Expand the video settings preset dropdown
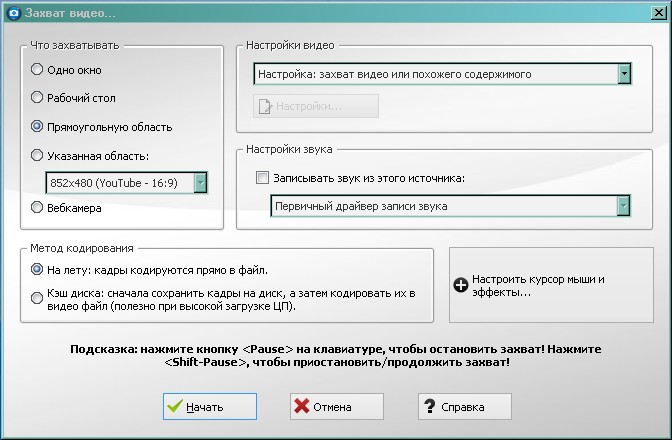 pyautogui.click(x=442, y=74)
